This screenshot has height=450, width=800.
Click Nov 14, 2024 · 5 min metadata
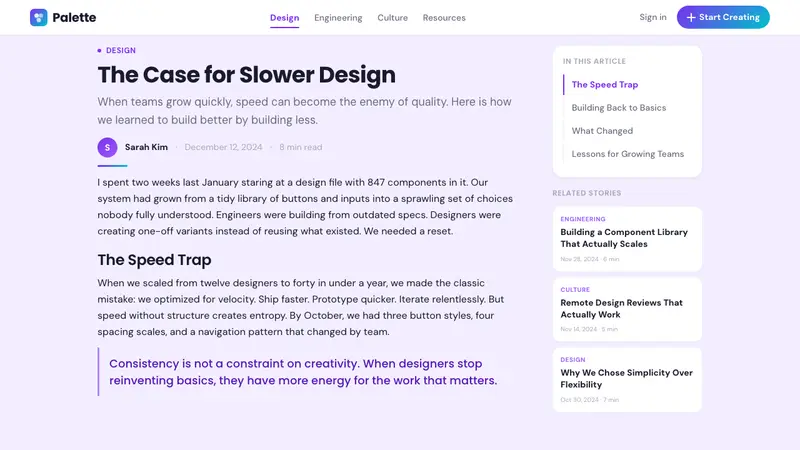589,329
